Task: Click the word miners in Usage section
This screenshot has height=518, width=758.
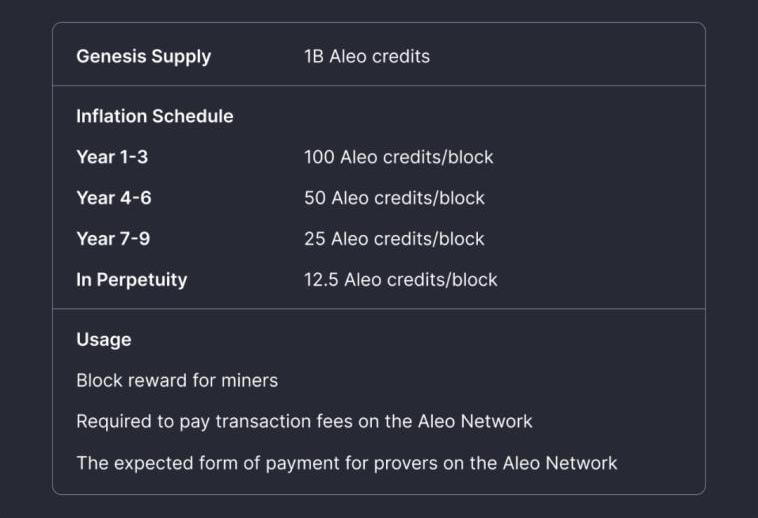Action: click(249, 381)
